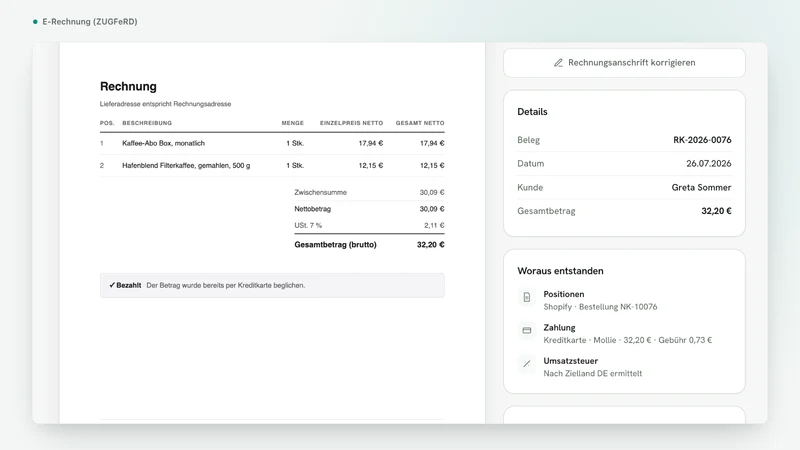Click the Nettobetrag row label
Viewport: 800px width, 450px height.
[313, 209]
